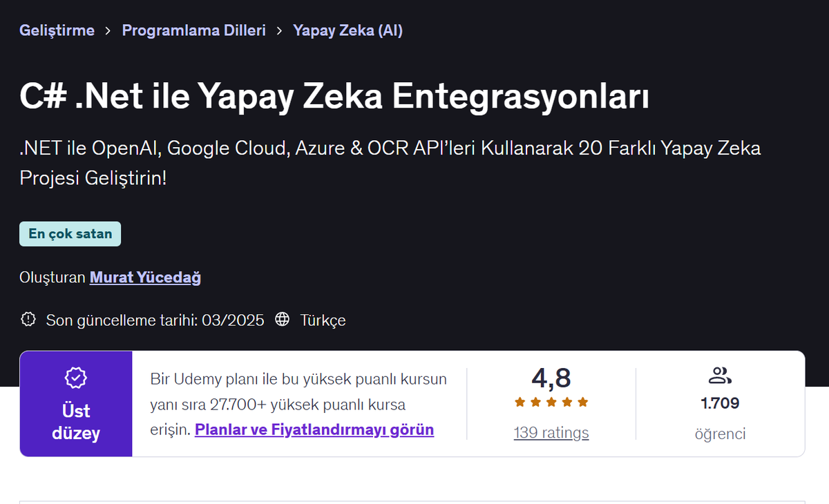Open the Yapay Zeka (AI) breadcrumb link
Screen dimensions: 829x504
(347, 30)
